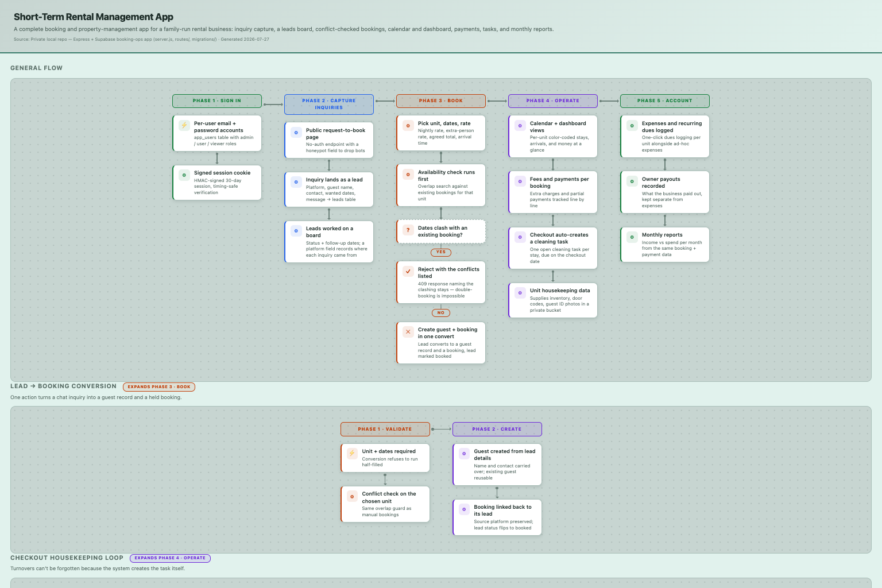
Task: Click the lightning icon on Unit + dates required card
Action: coord(352,453)
